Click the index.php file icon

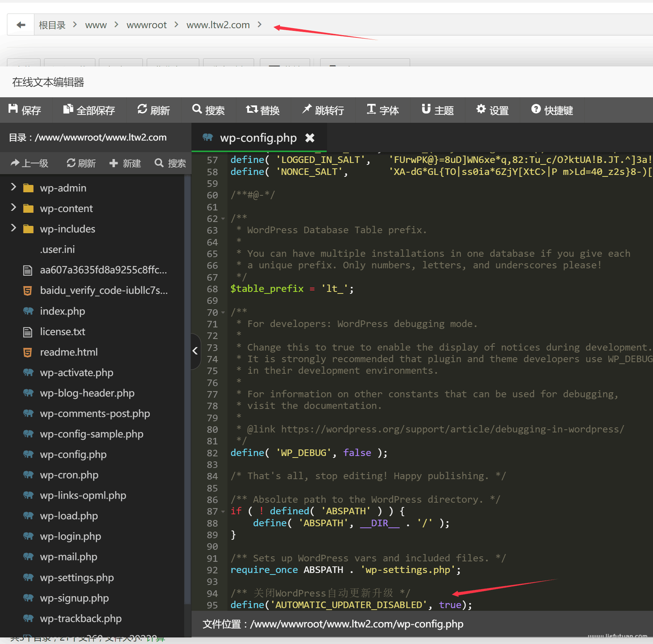(28, 311)
